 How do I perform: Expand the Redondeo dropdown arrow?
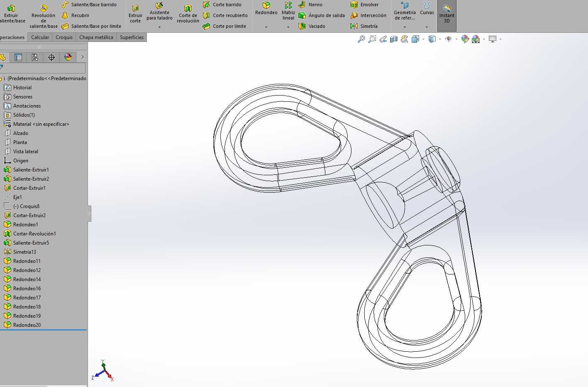point(266,27)
